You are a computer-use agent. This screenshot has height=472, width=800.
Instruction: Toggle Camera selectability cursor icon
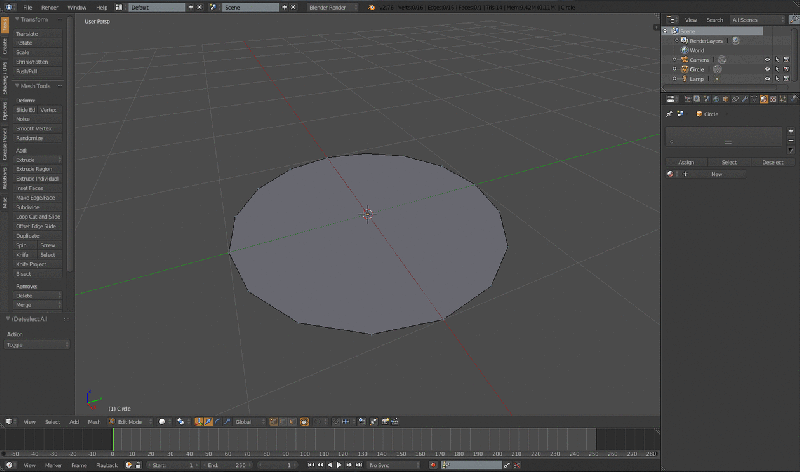[x=777, y=60]
